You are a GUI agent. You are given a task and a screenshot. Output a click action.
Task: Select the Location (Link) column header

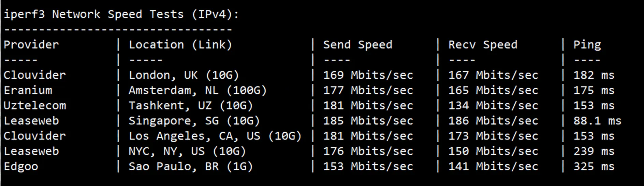pos(180,45)
